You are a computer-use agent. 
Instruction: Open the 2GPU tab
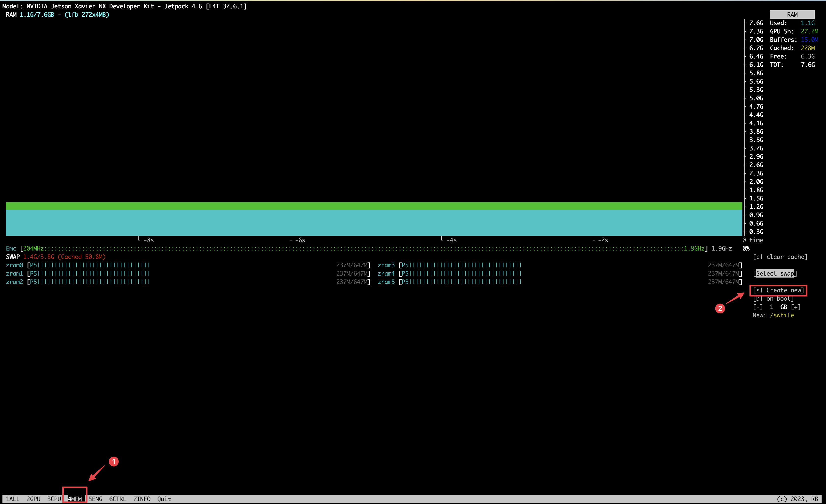[x=33, y=499]
